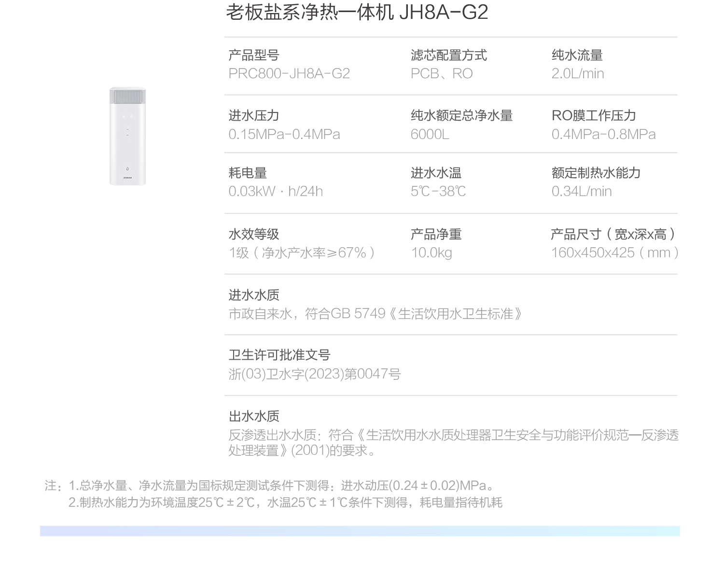Click the 滤芯配置方式 label
The width and height of the screenshot is (724, 588).
click(x=449, y=55)
